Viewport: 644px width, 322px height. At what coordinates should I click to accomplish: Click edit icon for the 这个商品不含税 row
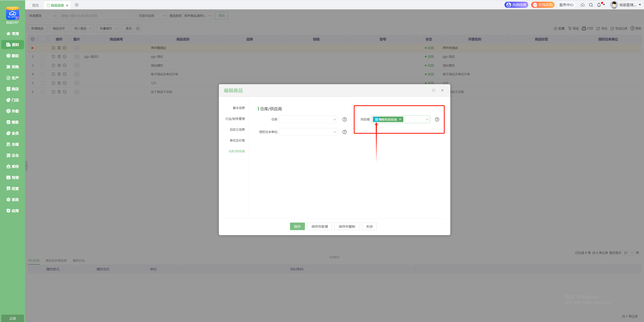(53, 92)
